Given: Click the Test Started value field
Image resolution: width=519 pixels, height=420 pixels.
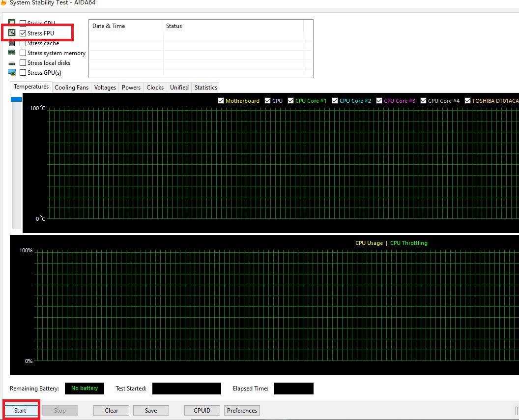Looking at the screenshot, I should (187, 388).
